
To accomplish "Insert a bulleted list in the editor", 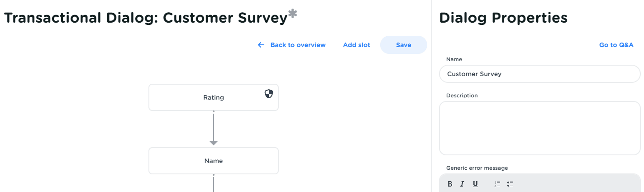I will (510, 184).
